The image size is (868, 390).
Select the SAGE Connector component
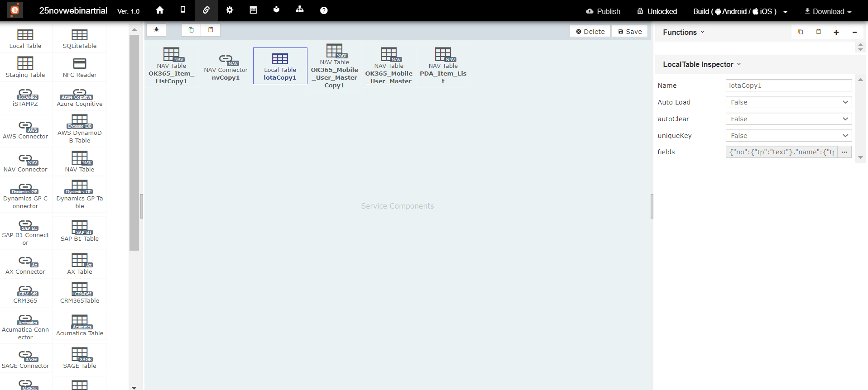[25, 359]
